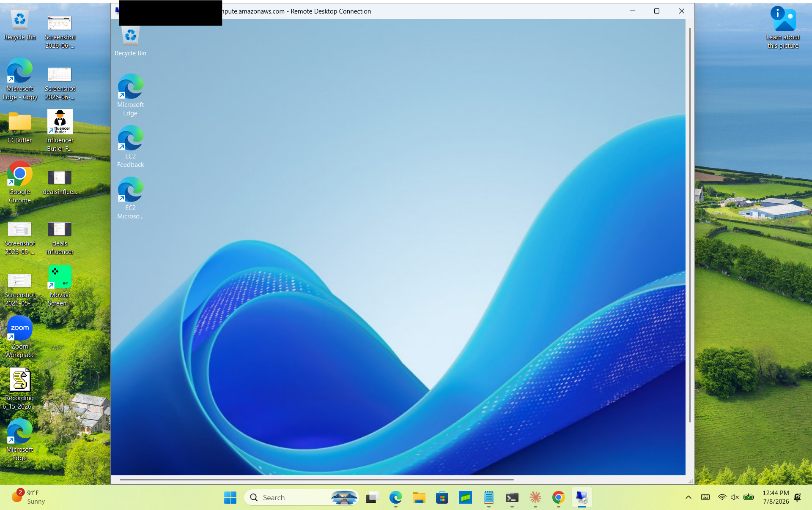Open the green app icon on taskbar

click(465, 498)
